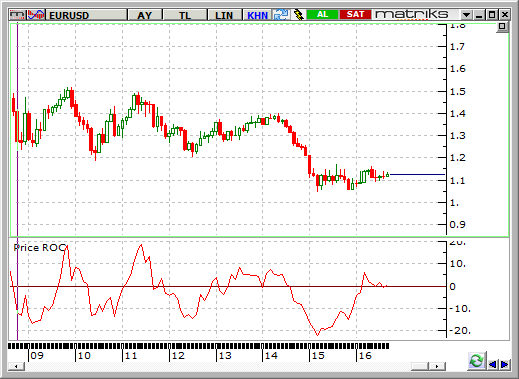Image resolution: width=519 pixels, height=379 pixels.
Task: Click the 1.1 price axis label
Action: tap(458, 181)
